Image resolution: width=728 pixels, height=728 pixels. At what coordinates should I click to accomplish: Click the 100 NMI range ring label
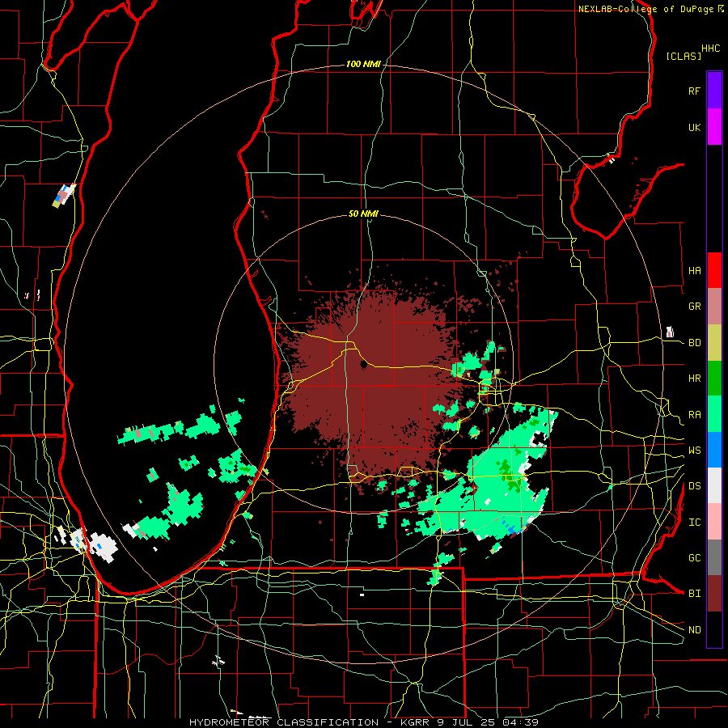point(363,64)
